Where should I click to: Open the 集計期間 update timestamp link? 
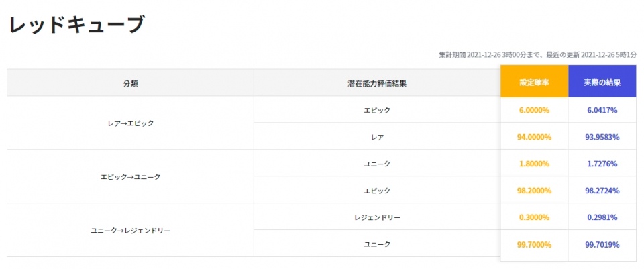point(537,54)
